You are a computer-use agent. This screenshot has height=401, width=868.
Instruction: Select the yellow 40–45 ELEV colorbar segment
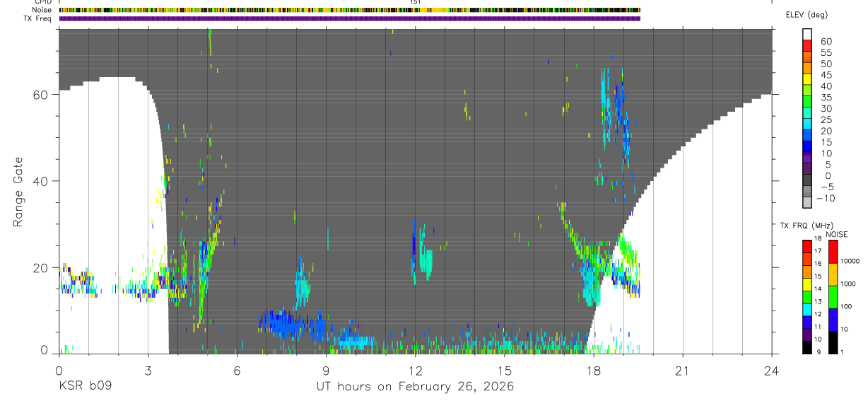pyautogui.click(x=807, y=79)
